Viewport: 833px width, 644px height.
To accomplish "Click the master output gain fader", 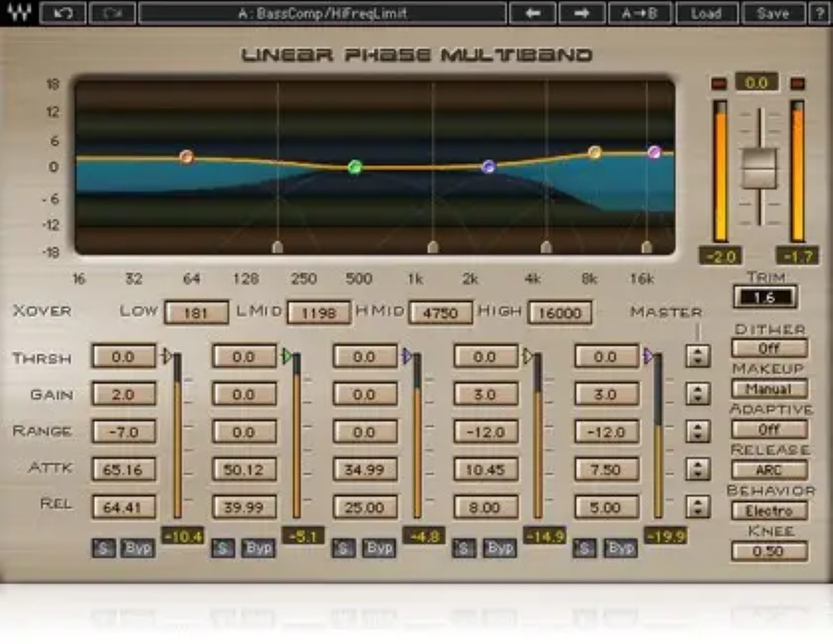I will 759,168.
